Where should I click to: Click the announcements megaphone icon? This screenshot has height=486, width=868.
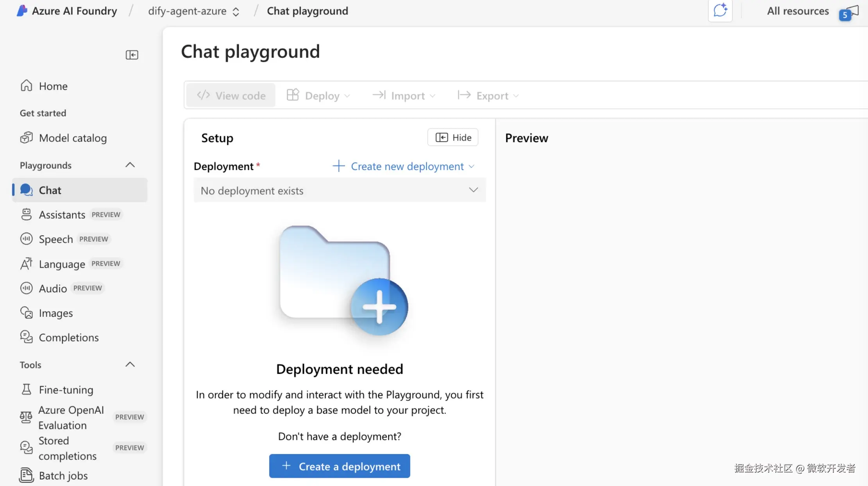(x=850, y=12)
